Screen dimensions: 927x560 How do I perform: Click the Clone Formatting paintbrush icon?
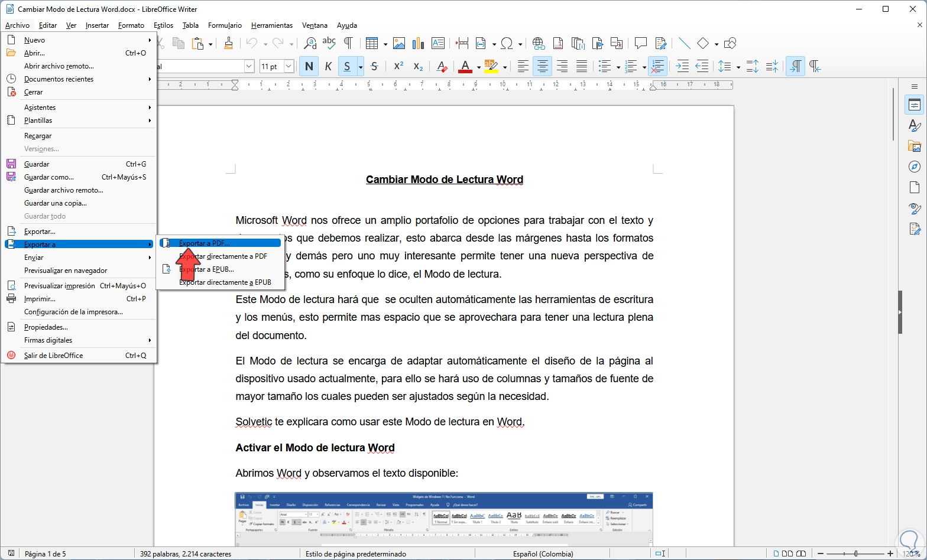[229, 43]
